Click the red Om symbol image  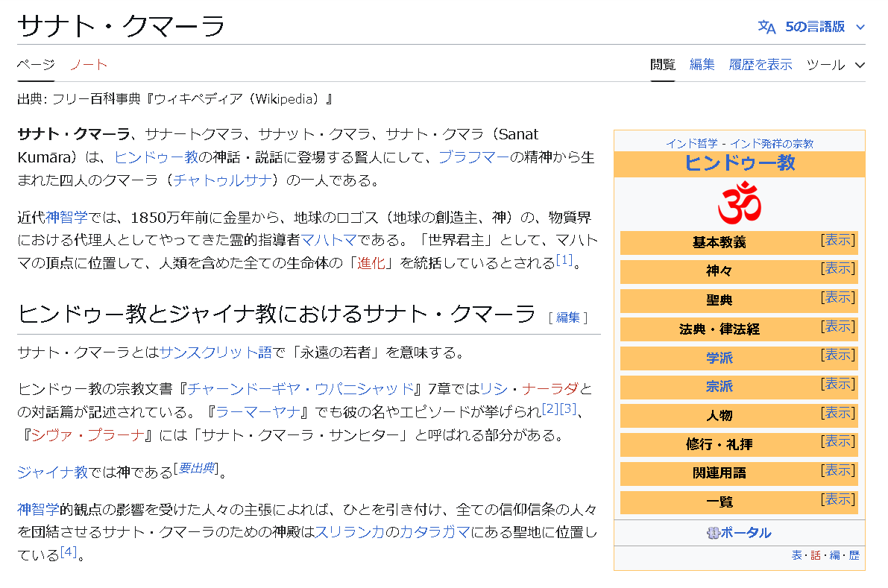(x=739, y=203)
